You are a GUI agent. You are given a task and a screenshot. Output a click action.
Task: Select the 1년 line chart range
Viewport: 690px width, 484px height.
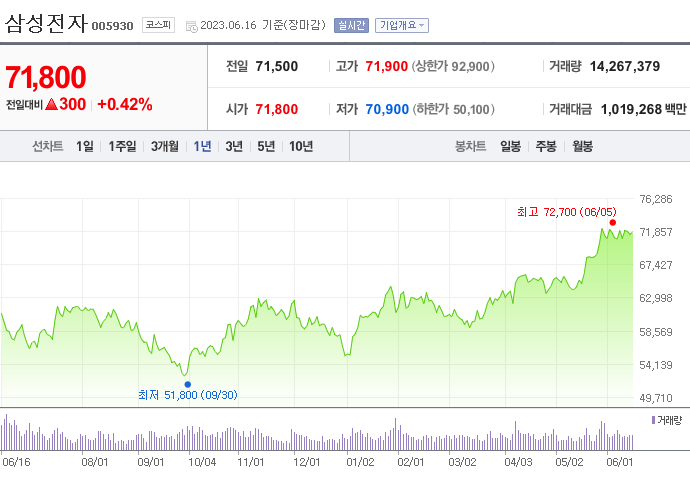point(202,146)
